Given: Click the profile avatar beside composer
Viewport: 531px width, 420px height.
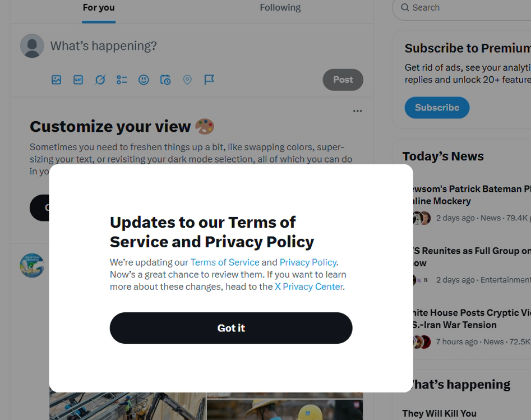Looking at the screenshot, I should point(32,46).
